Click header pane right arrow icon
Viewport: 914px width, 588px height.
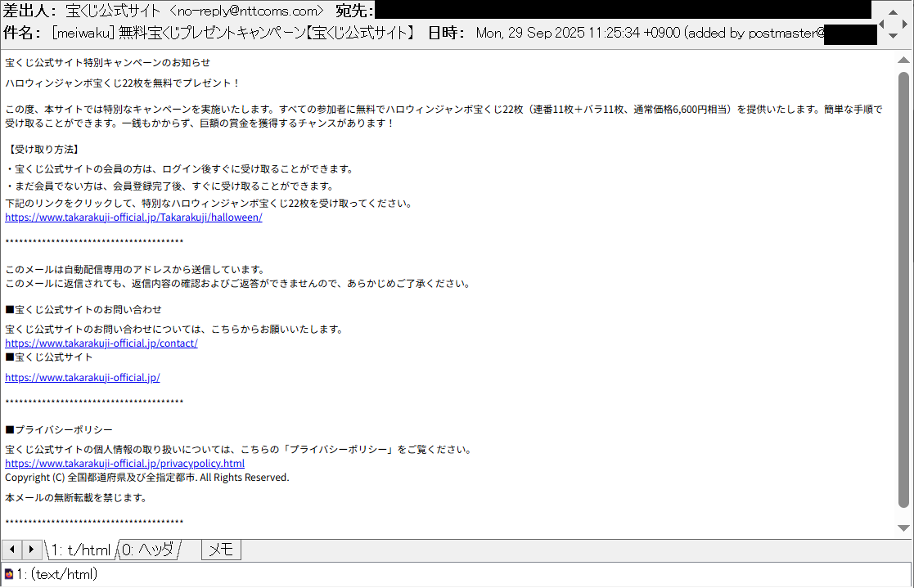905,24
